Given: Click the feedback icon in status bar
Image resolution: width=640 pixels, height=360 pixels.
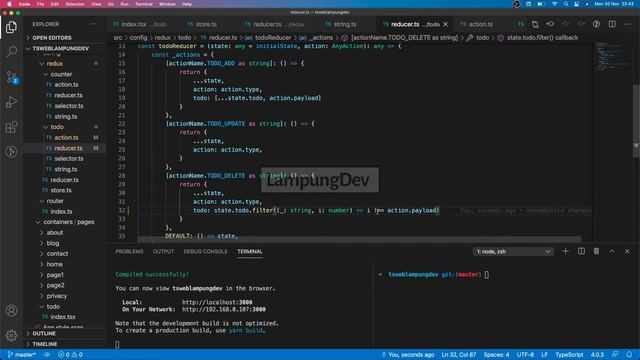Looking at the screenshot, I should 615,354.
